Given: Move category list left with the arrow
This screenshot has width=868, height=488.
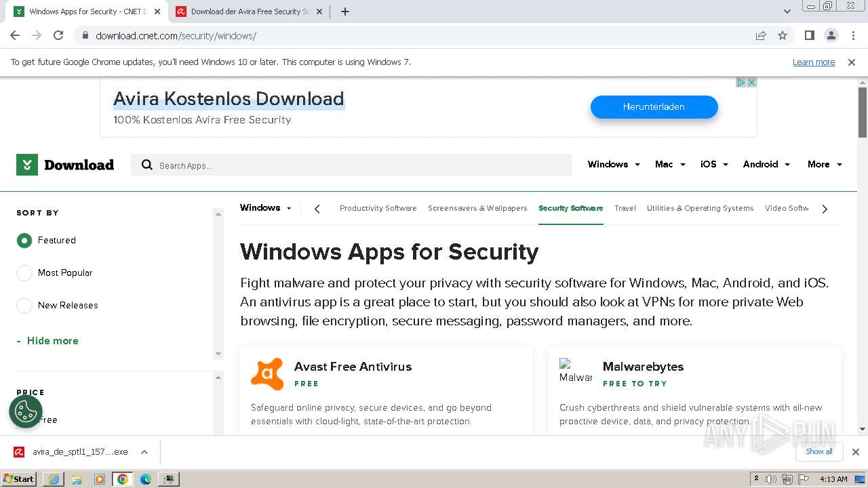Looking at the screenshot, I should (x=317, y=209).
